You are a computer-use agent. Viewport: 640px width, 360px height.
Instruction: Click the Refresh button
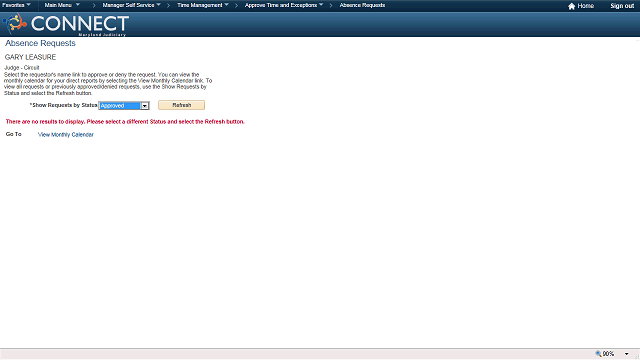click(182, 105)
